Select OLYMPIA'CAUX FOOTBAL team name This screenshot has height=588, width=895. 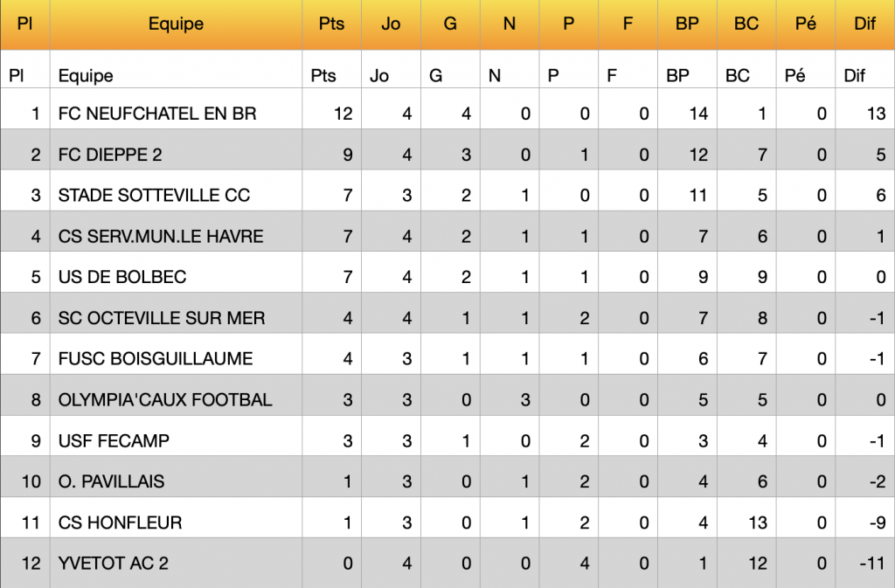165,400
